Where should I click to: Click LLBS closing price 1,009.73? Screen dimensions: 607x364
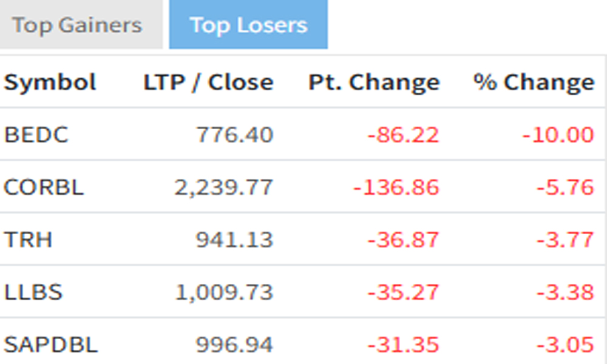(224, 292)
